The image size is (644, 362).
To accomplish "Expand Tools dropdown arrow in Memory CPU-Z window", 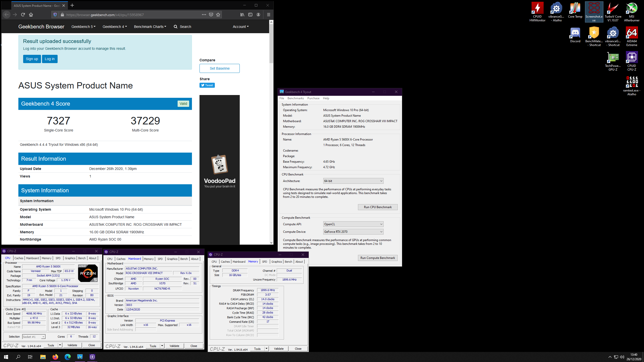I will point(266,349).
